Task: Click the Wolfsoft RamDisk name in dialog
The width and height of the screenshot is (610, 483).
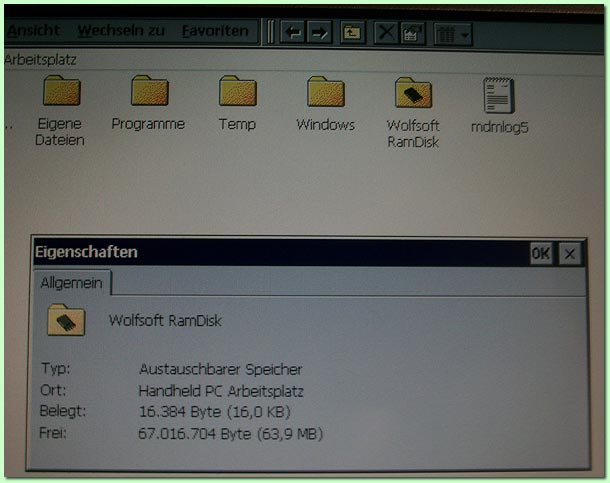Action: (165, 321)
